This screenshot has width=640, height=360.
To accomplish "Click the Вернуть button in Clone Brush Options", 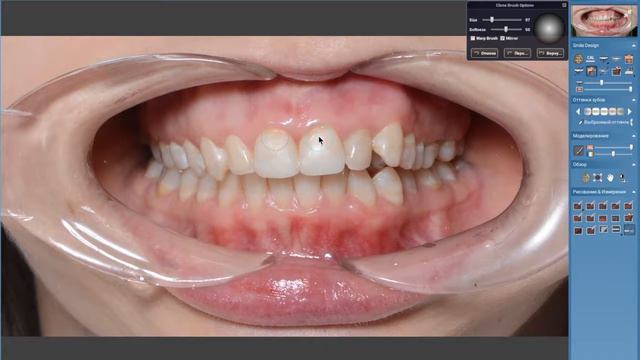I will (x=550, y=53).
